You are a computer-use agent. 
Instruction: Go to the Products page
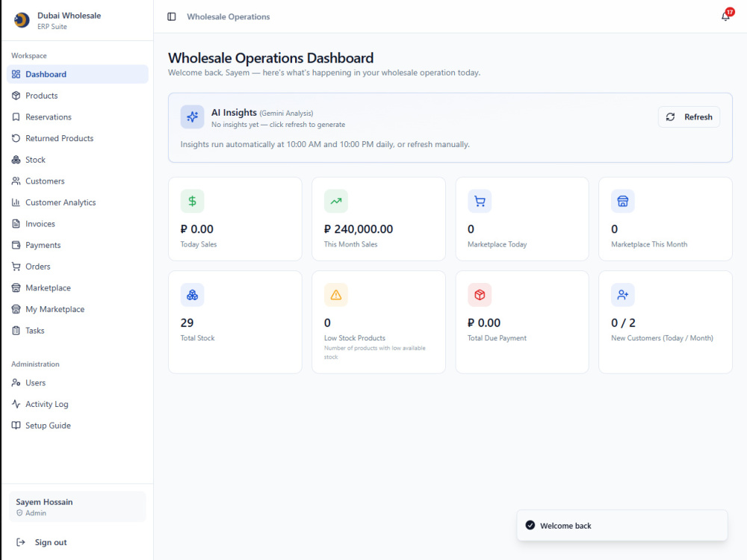tap(78, 96)
